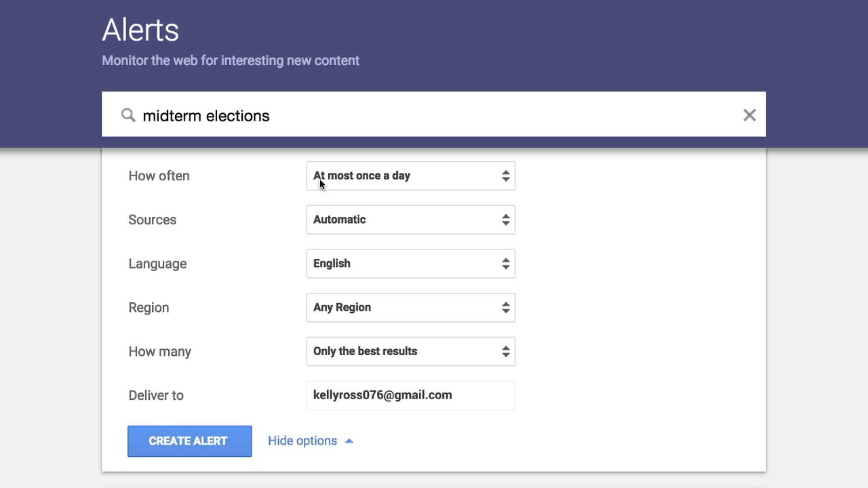The image size is (868, 488).
Task: Click the Sources dropdown arrows
Action: coord(506,220)
